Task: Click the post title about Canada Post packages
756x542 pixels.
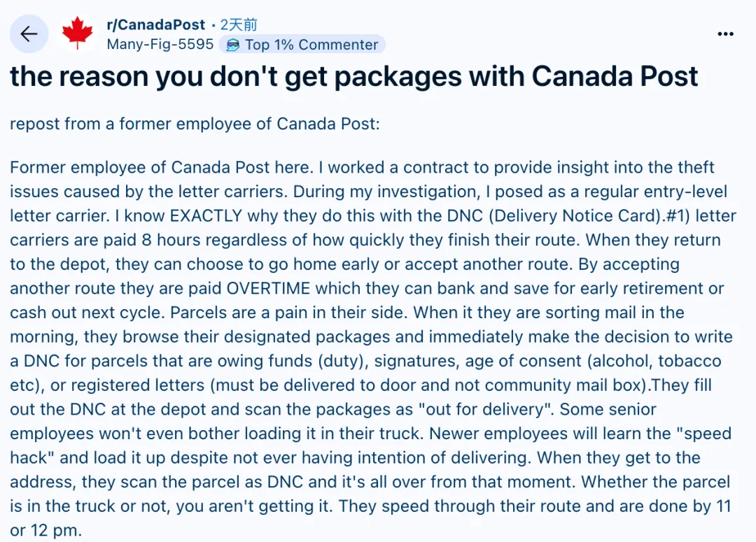Action: tap(354, 77)
